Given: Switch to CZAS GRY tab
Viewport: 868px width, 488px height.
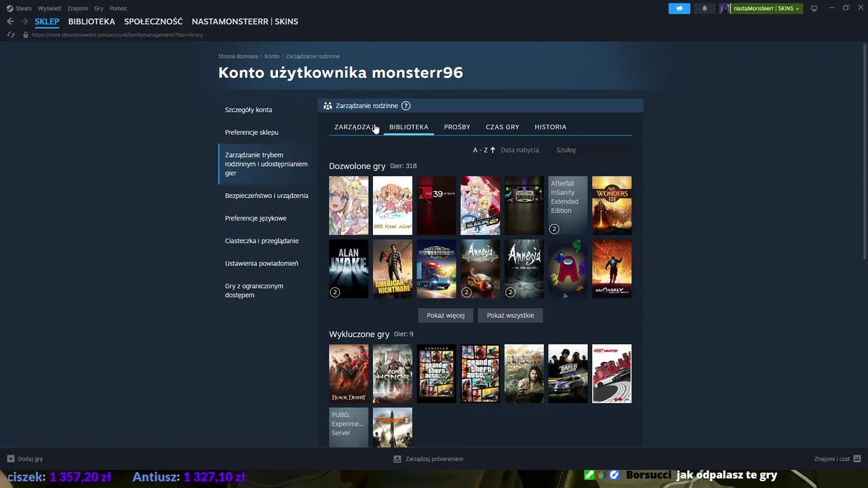Looking at the screenshot, I should tap(502, 127).
